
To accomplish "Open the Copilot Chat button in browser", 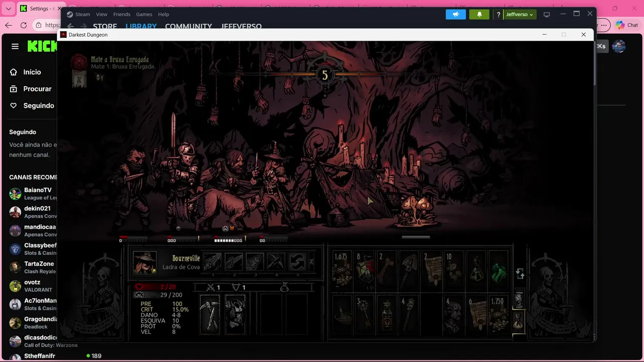I will point(627,25).
